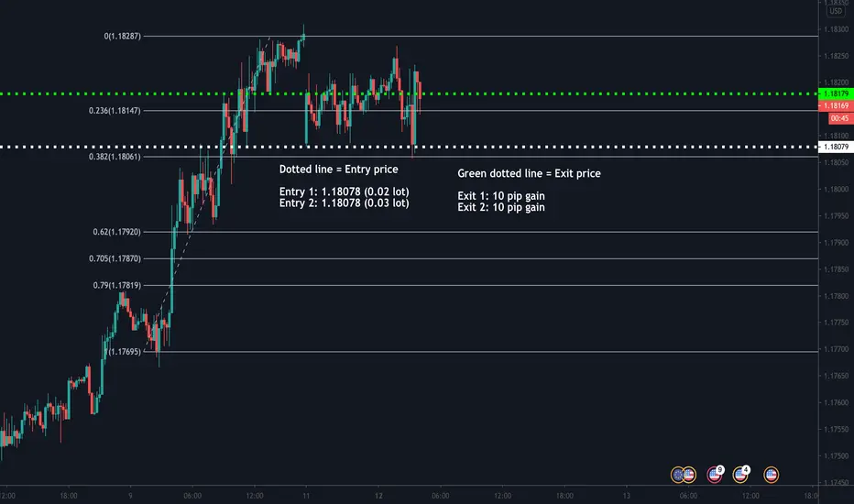Open the EU flag economic event icon

[x=677, y=475]
